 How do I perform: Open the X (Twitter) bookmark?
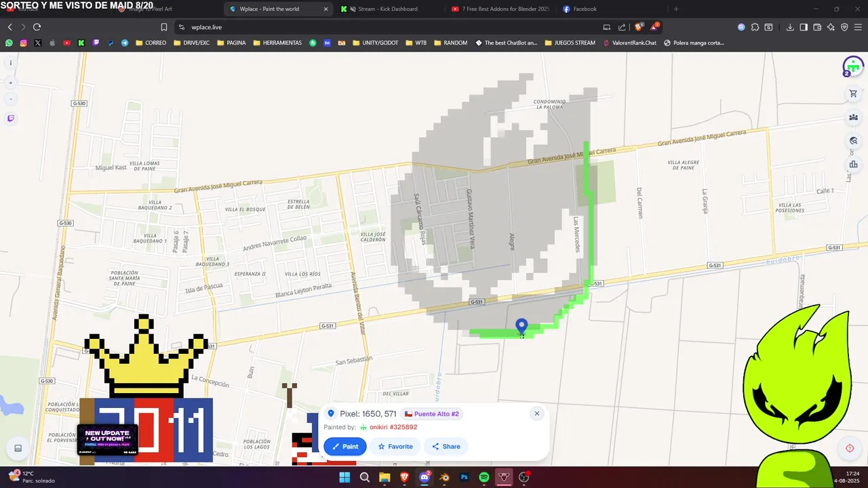pyautogui.click(x=37, y=43)
